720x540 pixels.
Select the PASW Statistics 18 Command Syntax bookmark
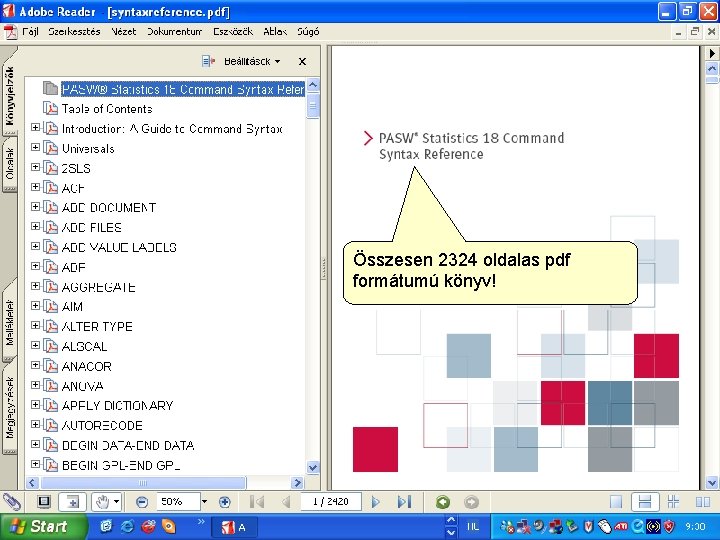[x=183, y=89]
